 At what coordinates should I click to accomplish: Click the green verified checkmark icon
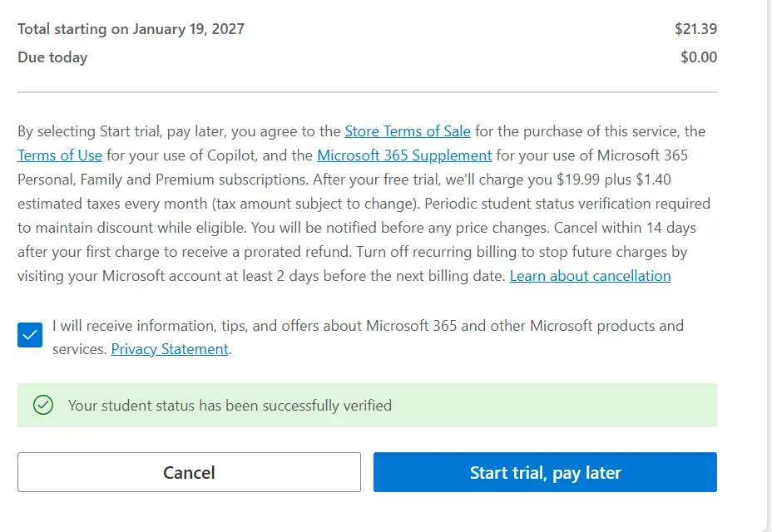click(42, 405)
